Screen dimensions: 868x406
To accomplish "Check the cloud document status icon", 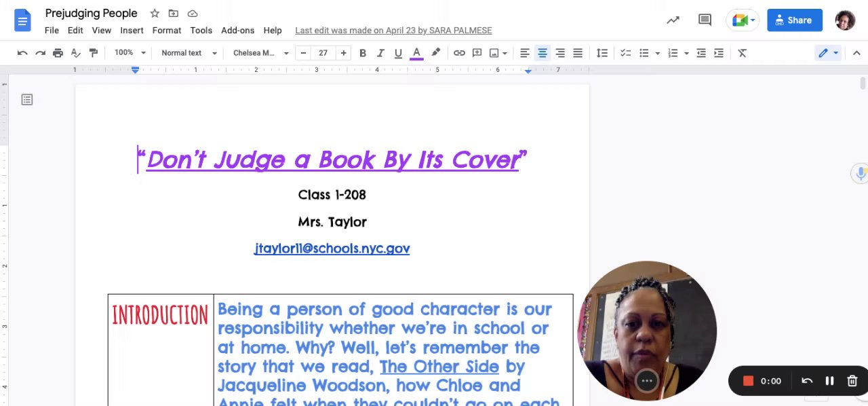I will pos(193,14).
